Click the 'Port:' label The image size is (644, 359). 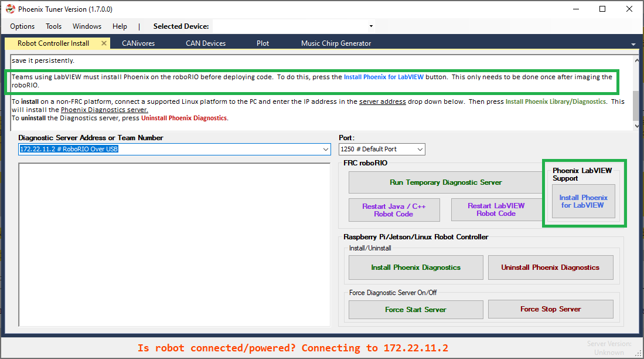347,138
